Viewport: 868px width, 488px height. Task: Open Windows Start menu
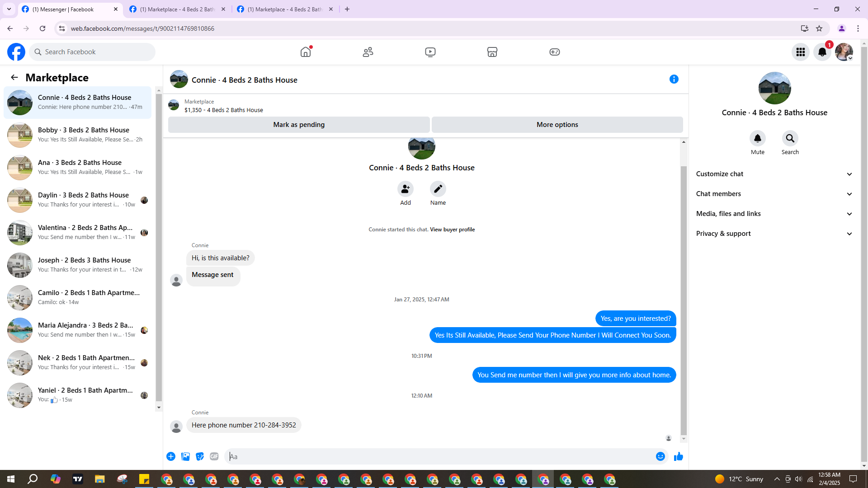[x=11, y=479]
